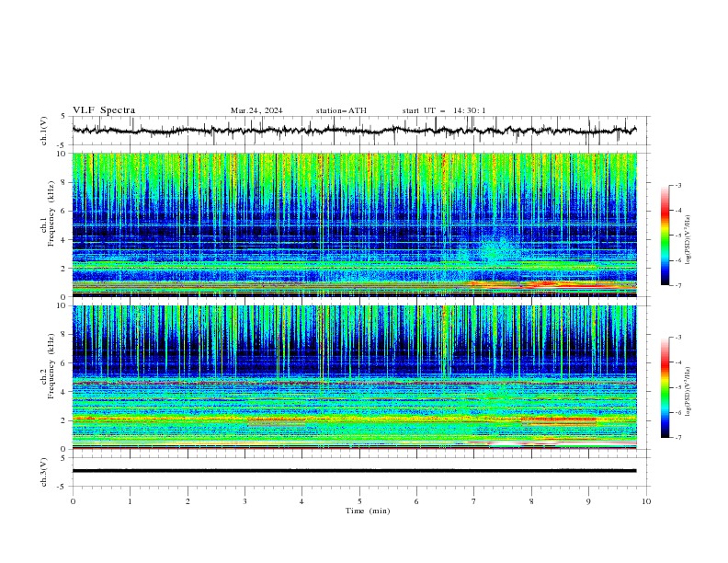This screenshot has height=563, width=728.
Task: Click the time axis tick '7'
Action: click(x=474, y=501)
